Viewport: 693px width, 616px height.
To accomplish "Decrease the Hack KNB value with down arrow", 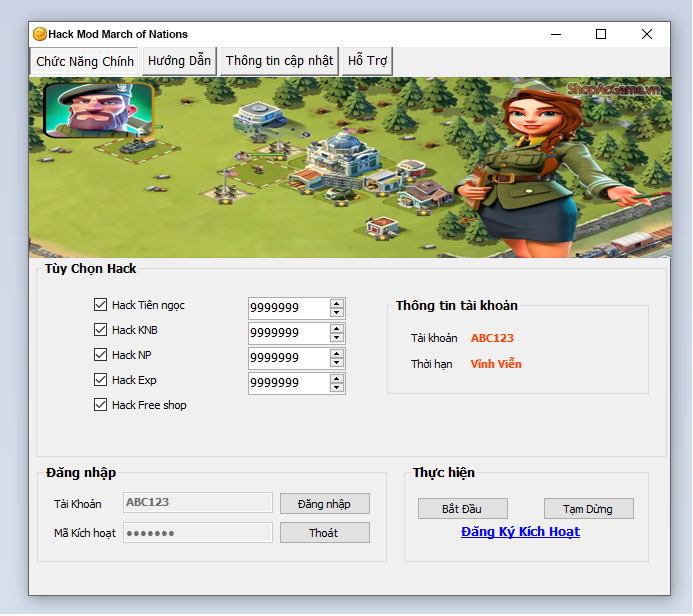I will [x=337, y=338].
